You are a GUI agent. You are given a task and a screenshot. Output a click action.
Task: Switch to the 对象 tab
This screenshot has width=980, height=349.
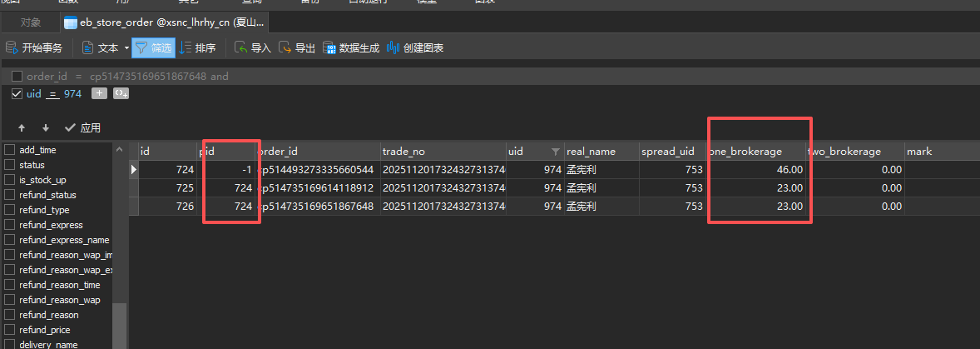point(31,22)
